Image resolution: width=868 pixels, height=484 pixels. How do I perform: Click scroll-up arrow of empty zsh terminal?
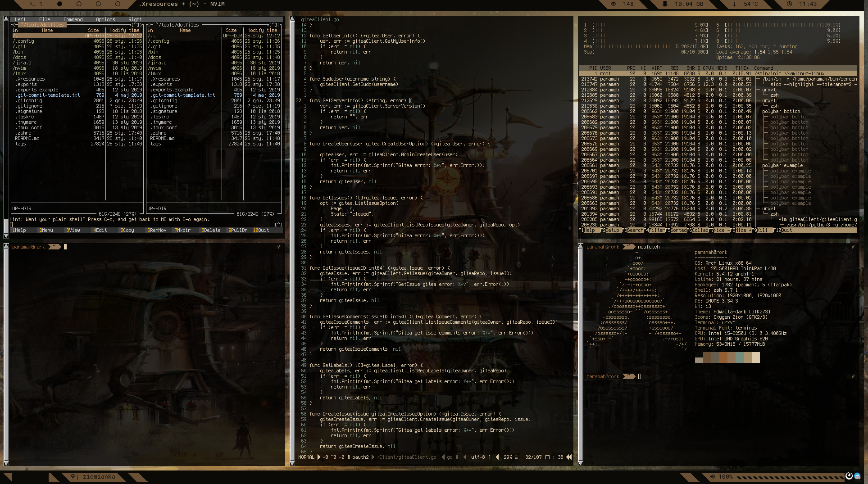click(6, 246)
